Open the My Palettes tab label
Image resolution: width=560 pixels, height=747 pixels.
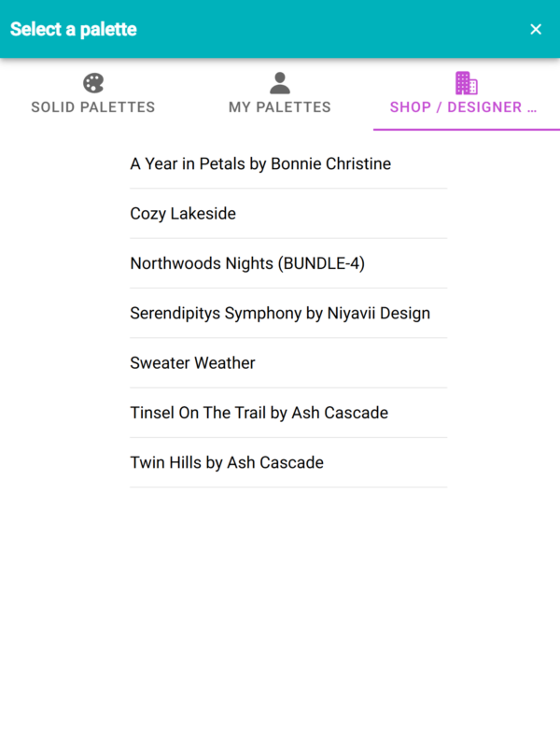280,107
